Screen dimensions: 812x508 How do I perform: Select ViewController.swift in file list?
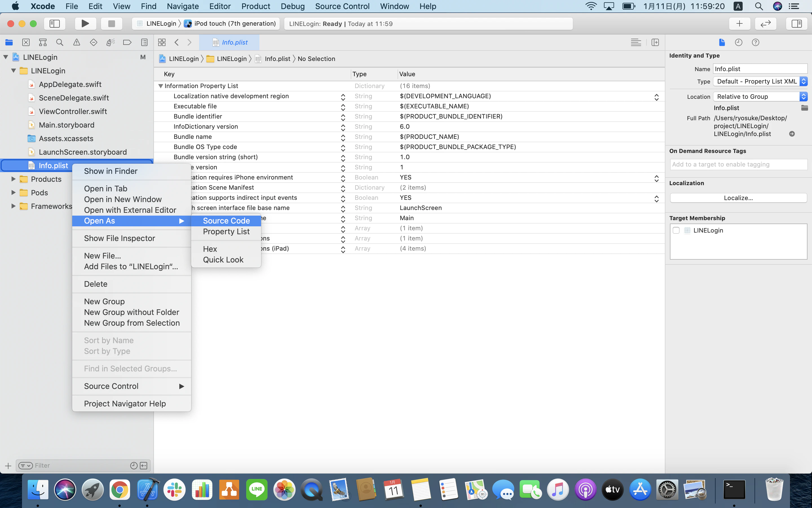(x=73, y=111)
